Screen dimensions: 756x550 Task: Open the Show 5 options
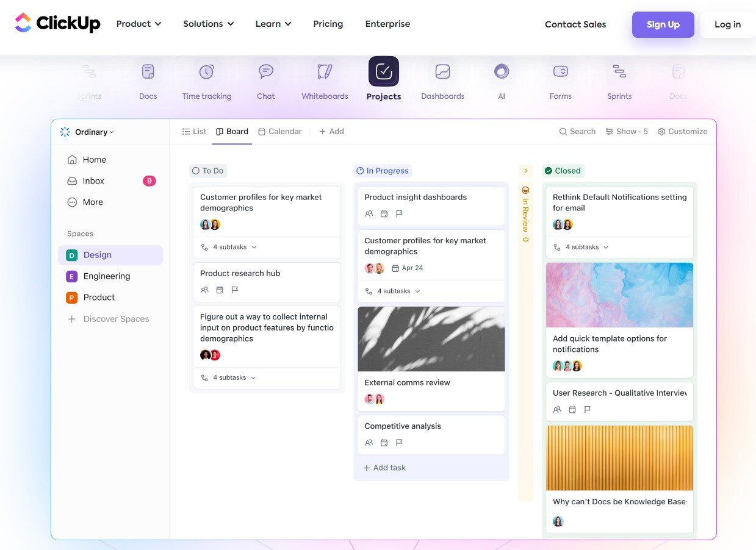tap(627, 132)
